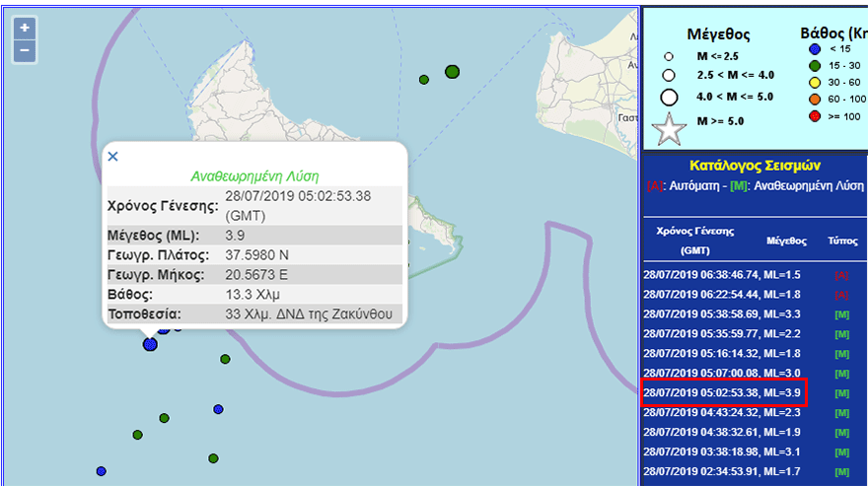Zoom in on the map with plus button
The height and width of the screenshot is (486, 868).
(25, 28)
